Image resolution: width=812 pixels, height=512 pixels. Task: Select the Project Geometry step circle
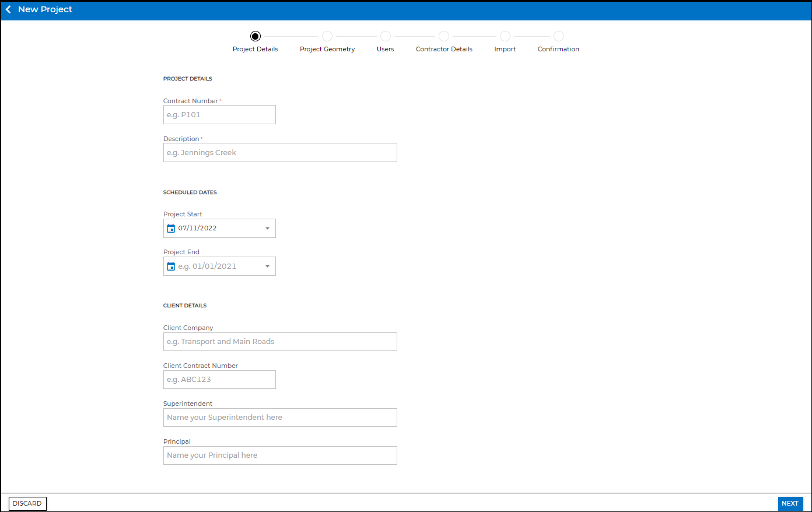click(327, 36)
